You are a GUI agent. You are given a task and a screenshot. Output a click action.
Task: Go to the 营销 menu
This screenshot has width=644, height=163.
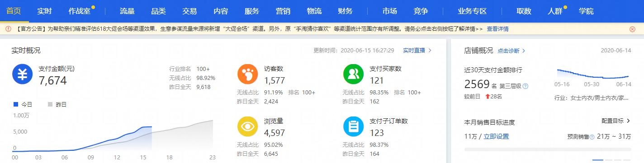pos(283,11)
